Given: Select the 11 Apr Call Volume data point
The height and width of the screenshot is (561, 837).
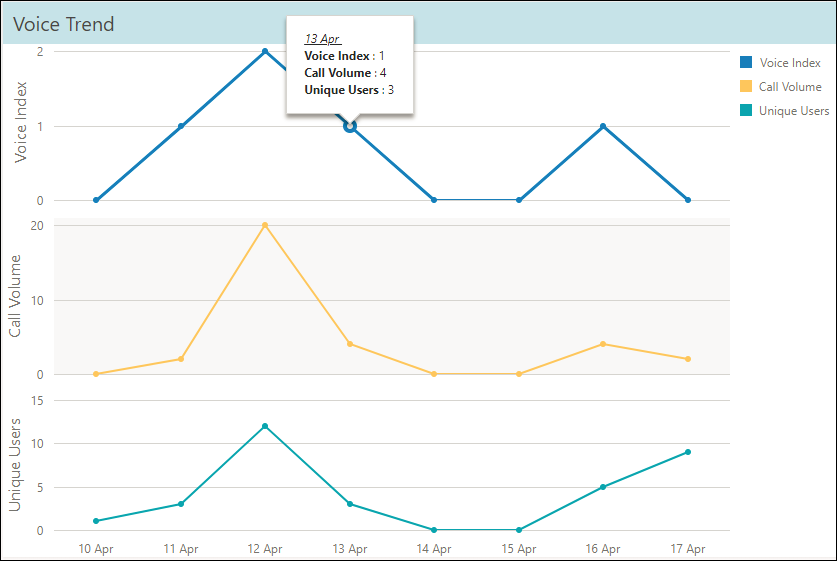Looking at the screenshot, I should pyautogui.click(x=181, y=359).
